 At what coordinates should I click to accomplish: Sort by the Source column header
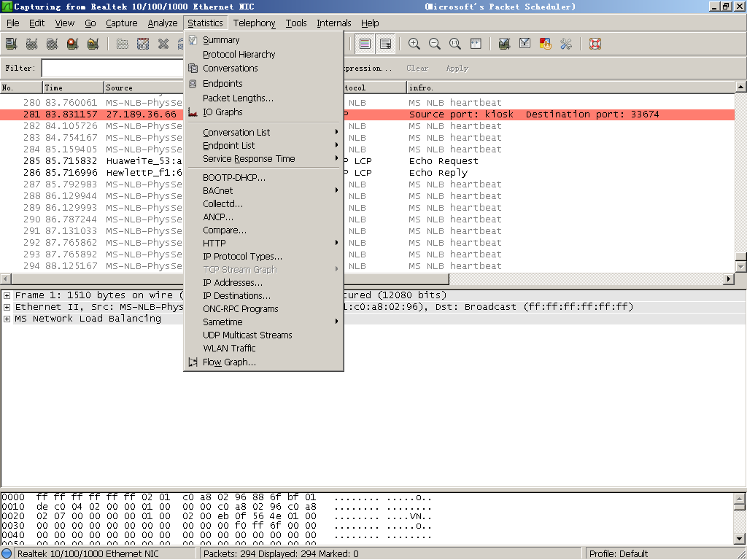pos(144,87)
